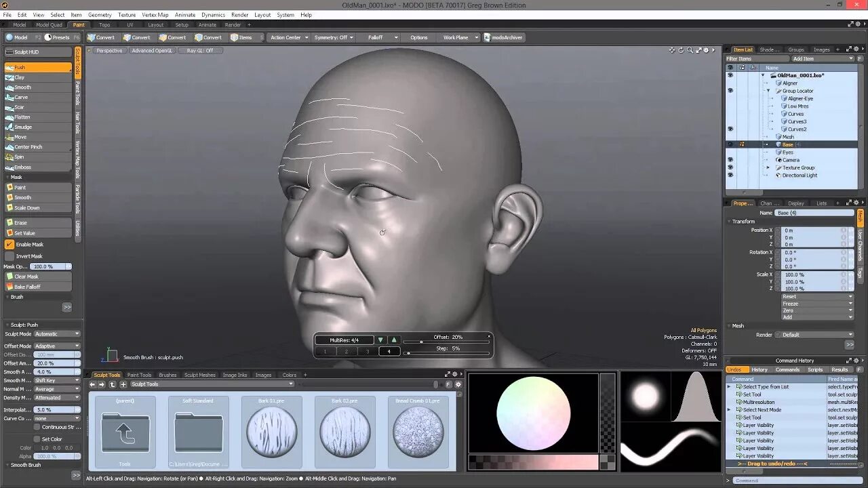
Task: Collapse the Group Locator tree item
Action: (x=768, y=91)
